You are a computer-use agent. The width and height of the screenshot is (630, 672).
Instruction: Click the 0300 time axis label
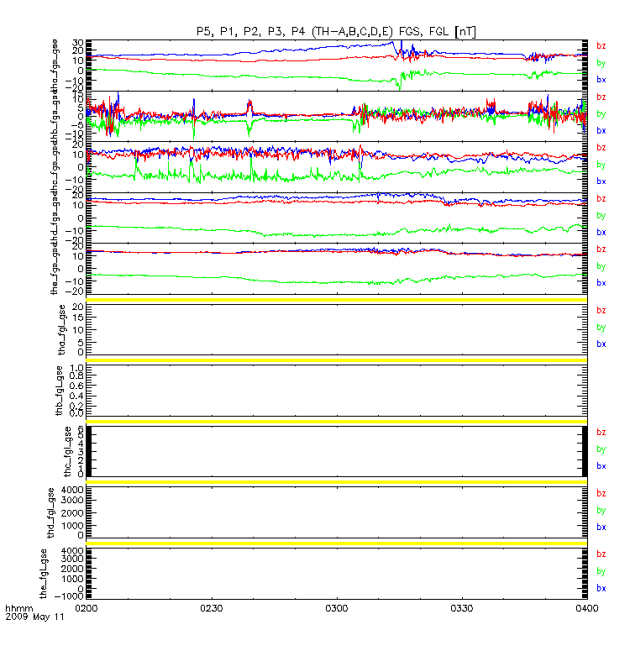pos(337,608)
